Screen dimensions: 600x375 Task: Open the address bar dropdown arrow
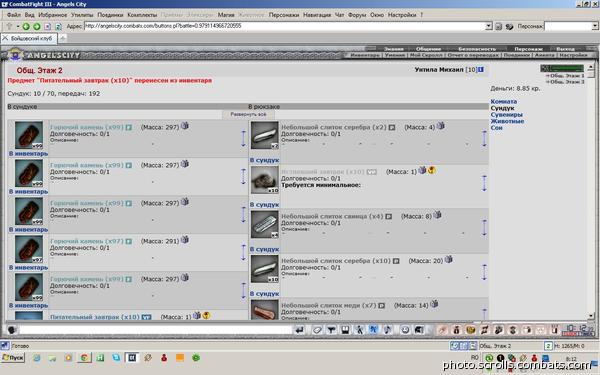pos(489,26)
